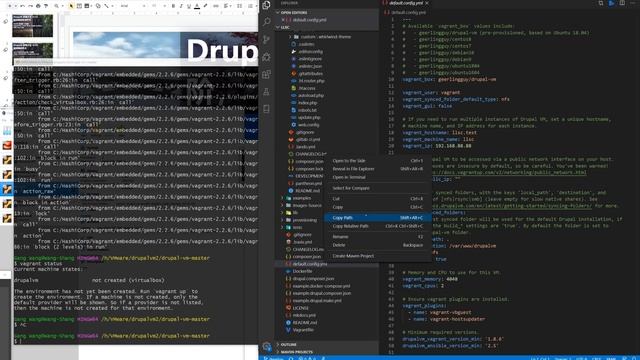Click the split editor icon top right
The width and height of the screenshot is (640, 360).
[622, 3]
